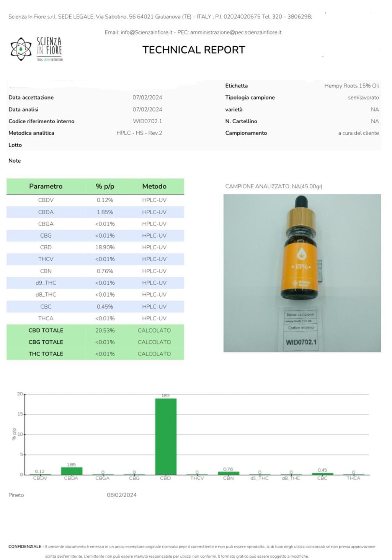Viewport: 392px width, 560px height.
Task: Select the Metodo column header
Action: point(154,186)
